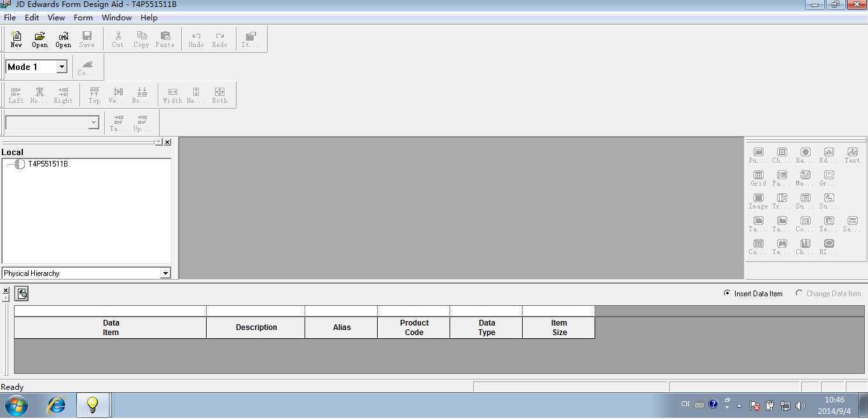
Task: Select the BI control in toolbox
Action: click(x=829, y=247)
